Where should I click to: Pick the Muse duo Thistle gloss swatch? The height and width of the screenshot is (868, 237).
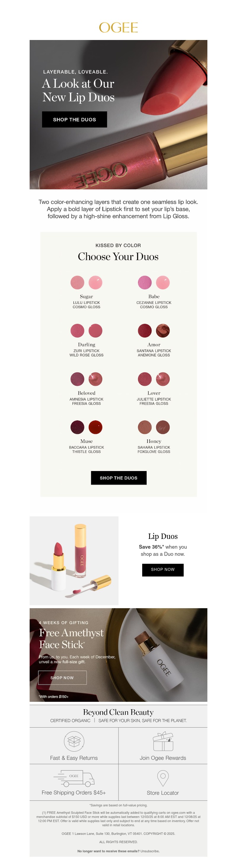point(95,427)
